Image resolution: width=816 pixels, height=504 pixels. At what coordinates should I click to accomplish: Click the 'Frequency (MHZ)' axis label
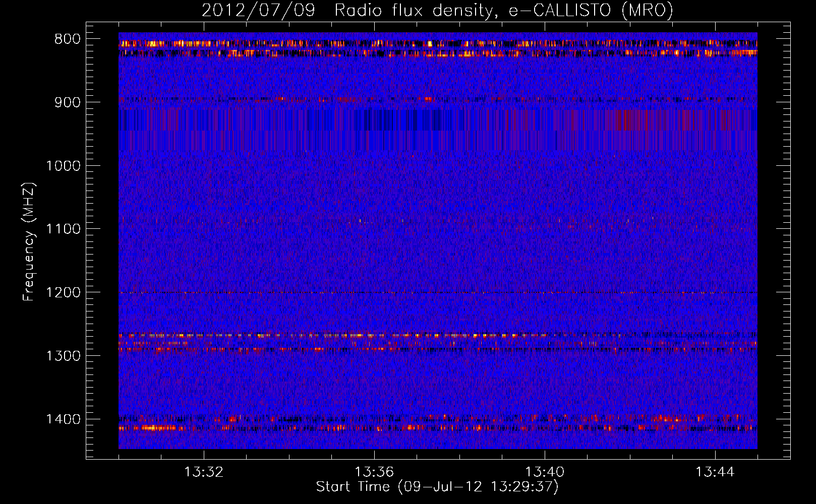click(x=29, y=242)
